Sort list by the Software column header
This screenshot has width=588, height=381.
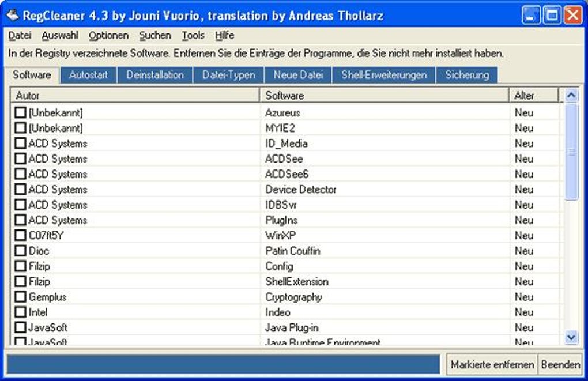tap(384, 96)
